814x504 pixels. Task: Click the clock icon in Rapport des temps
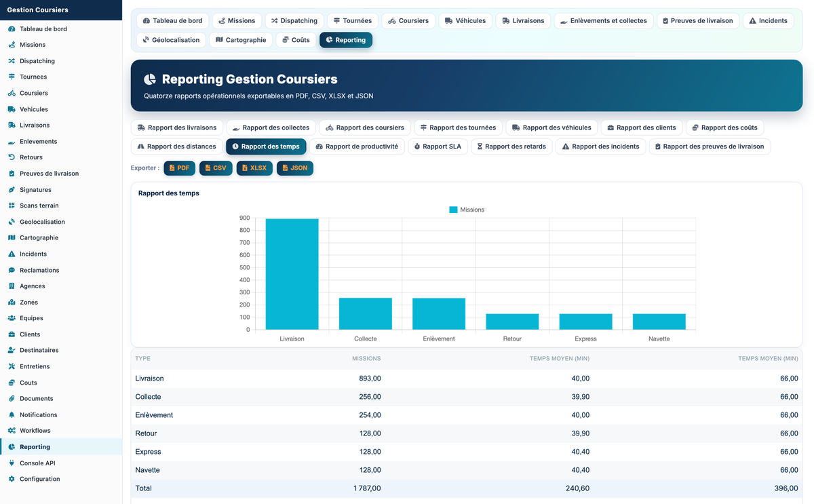tap(235, 147)
